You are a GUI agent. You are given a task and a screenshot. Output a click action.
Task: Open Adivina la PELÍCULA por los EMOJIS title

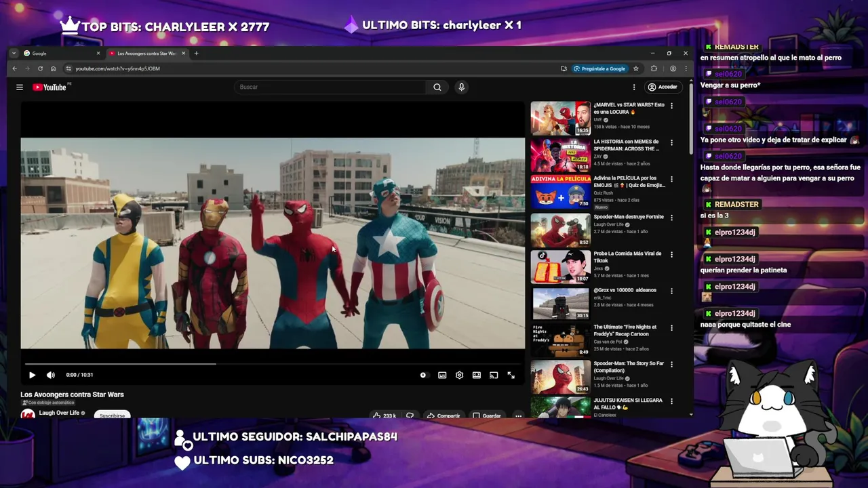pyautogui.click(x=629, y=182)
